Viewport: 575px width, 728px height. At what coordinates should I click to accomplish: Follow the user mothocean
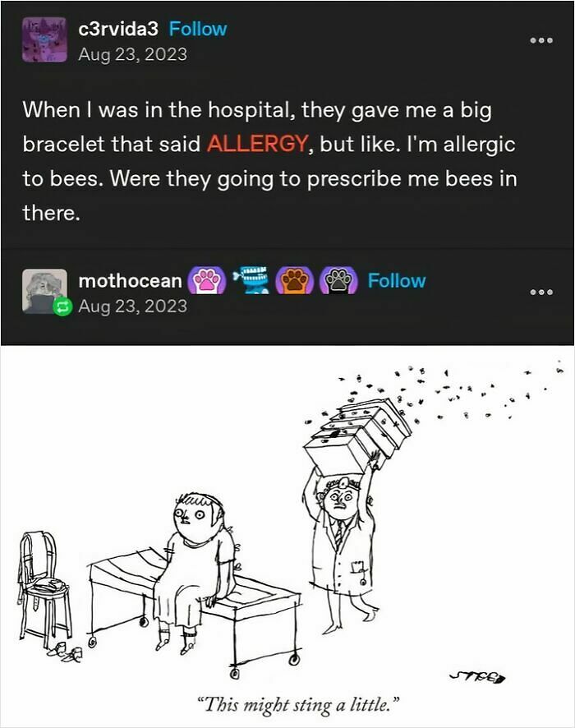pos(396,281)
